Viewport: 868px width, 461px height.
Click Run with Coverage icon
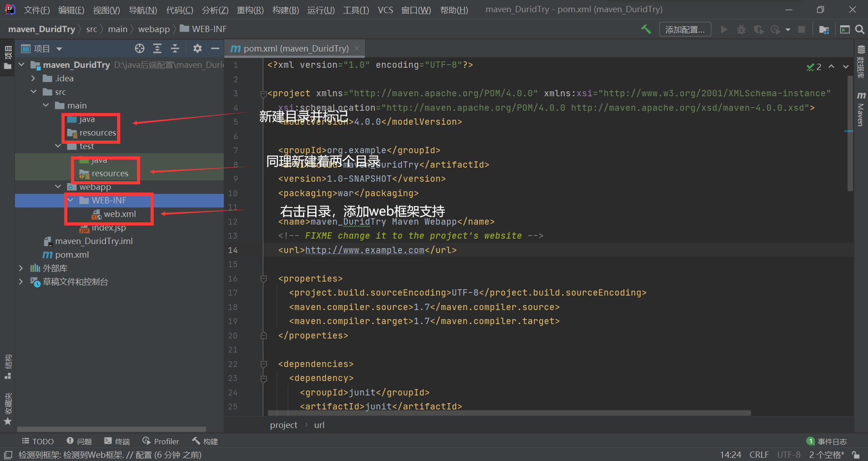pyautogui.click(x=759, y=29)
